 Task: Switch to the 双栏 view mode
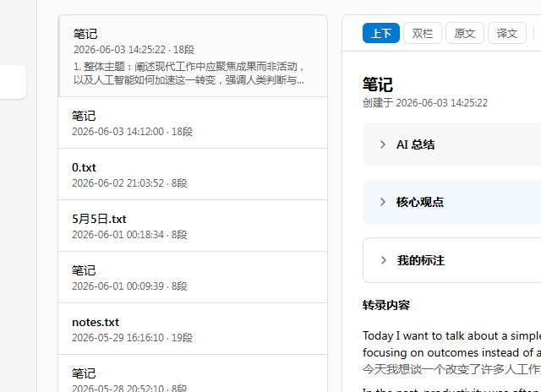point(423,33)
